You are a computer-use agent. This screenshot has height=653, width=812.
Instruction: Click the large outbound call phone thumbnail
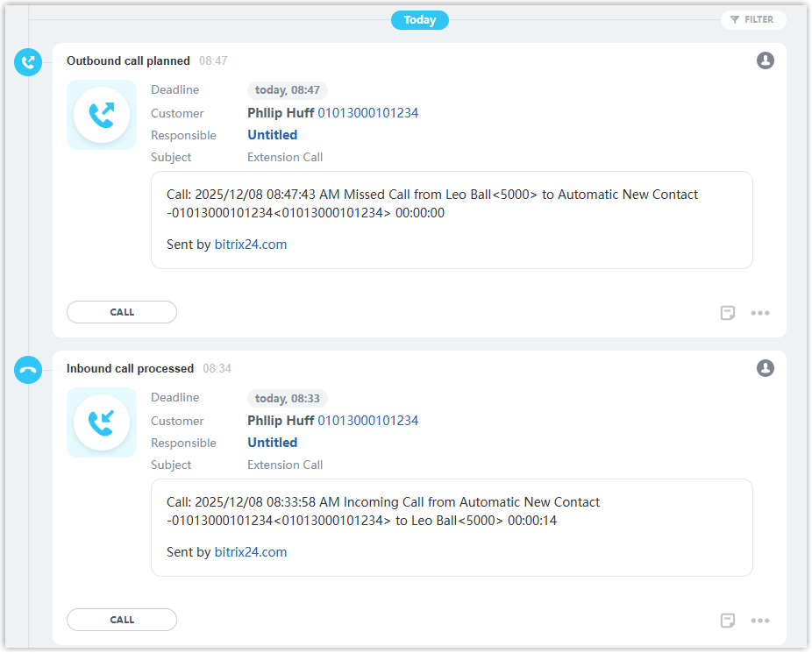pos(102,115)
